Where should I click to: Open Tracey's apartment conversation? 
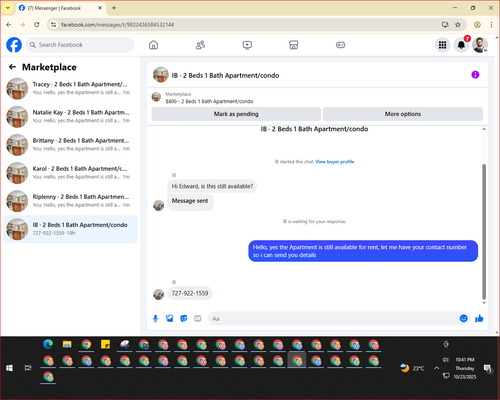pos(70,88)
